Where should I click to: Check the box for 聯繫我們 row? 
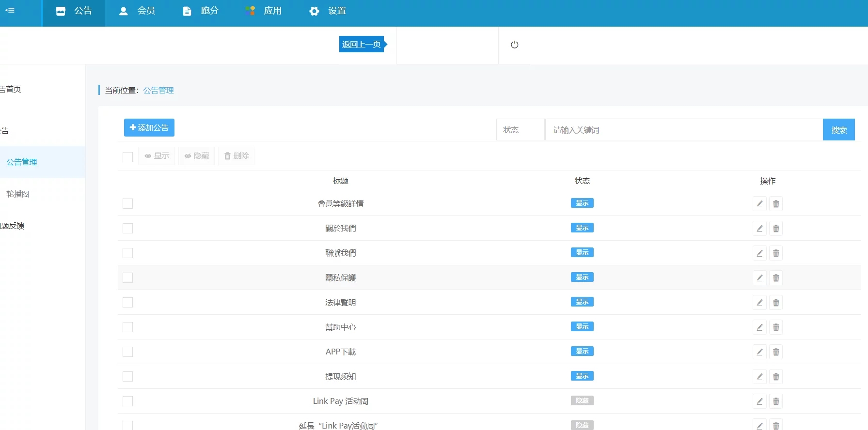(x=128, y=253)
